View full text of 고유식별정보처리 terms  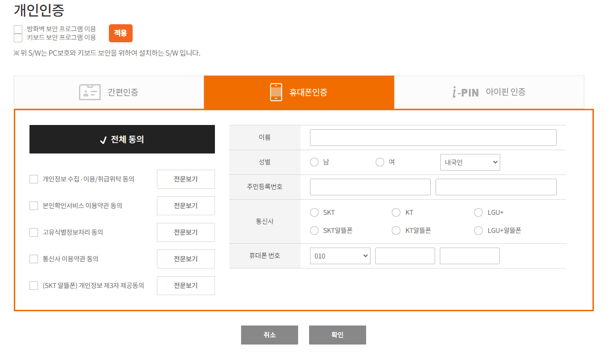[186, 232]
